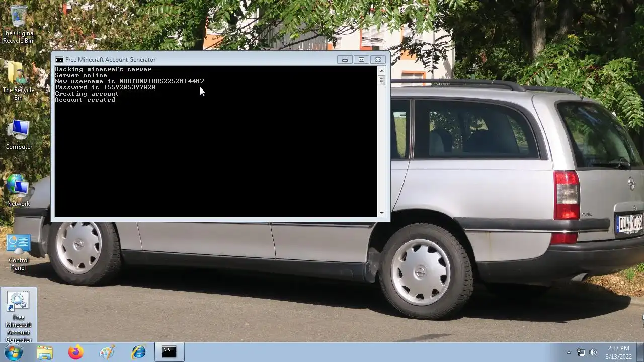
Task: Open the network status tray icon
Action: click(x=581, y=352)
